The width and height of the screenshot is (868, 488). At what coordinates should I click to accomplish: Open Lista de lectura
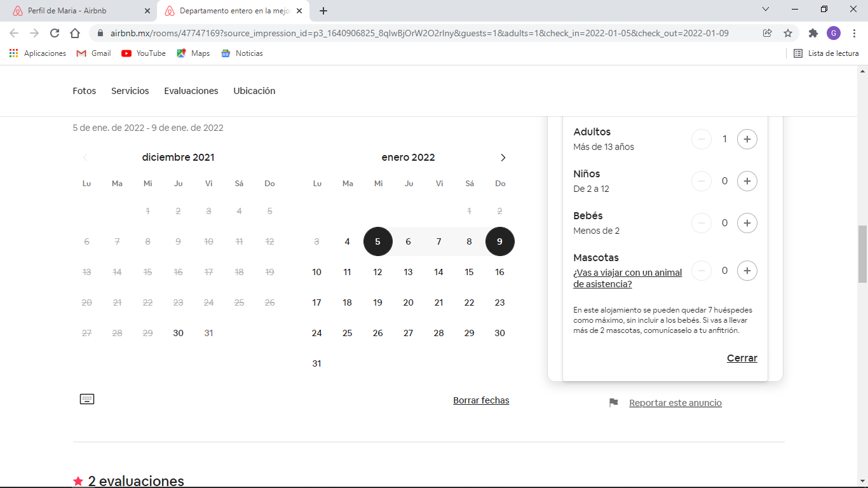pyautogui.click(x=826, y=53)
